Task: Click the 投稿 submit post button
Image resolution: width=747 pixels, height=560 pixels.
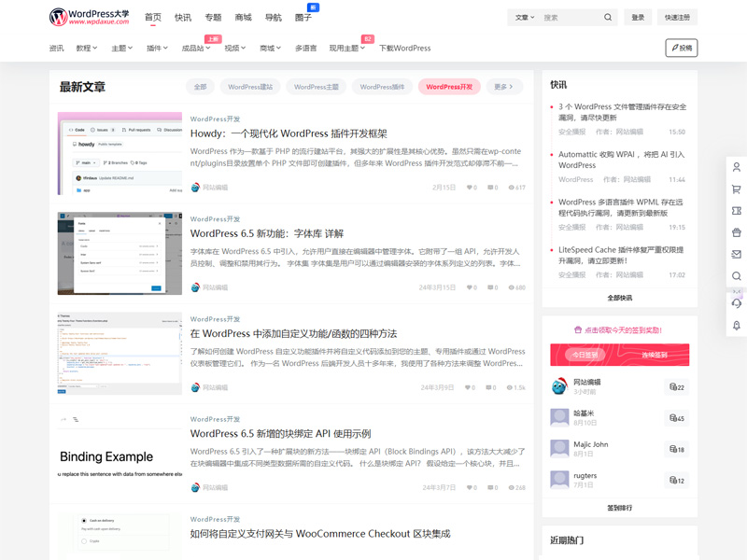Action: (683, 47)
